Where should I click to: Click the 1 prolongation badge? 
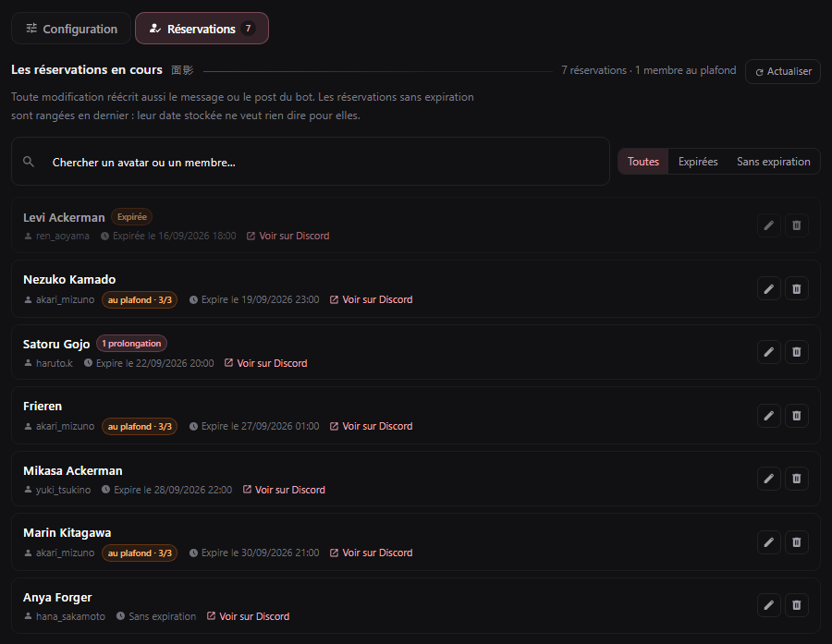click(131, 343)
